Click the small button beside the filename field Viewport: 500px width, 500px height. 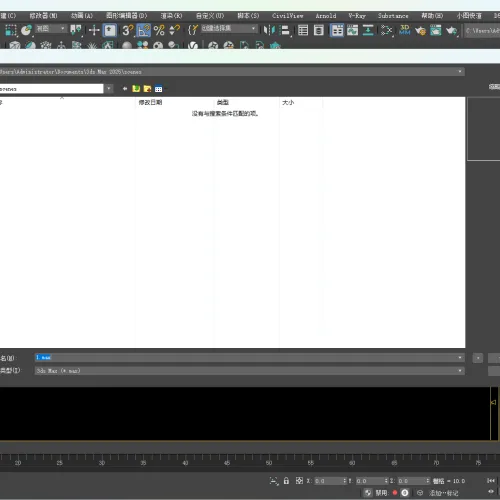tap(478, 358)
